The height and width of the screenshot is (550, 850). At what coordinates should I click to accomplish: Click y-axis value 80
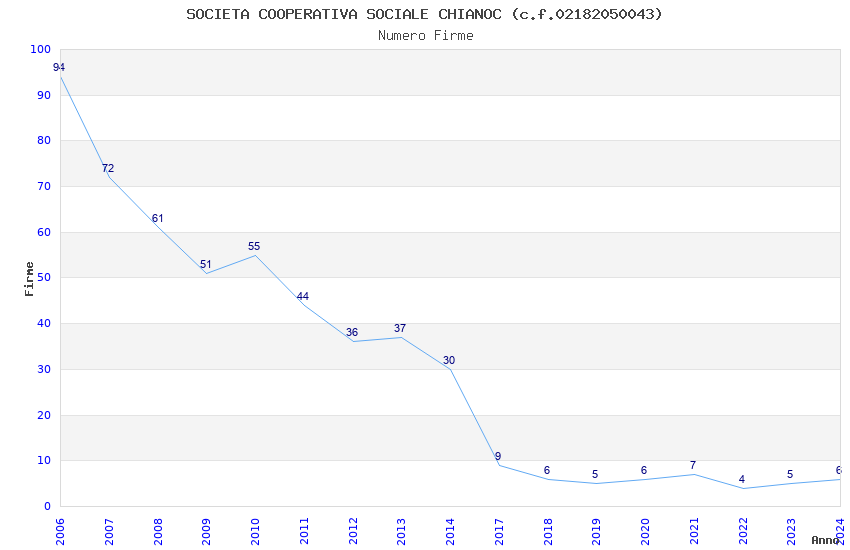coord(43,140)
